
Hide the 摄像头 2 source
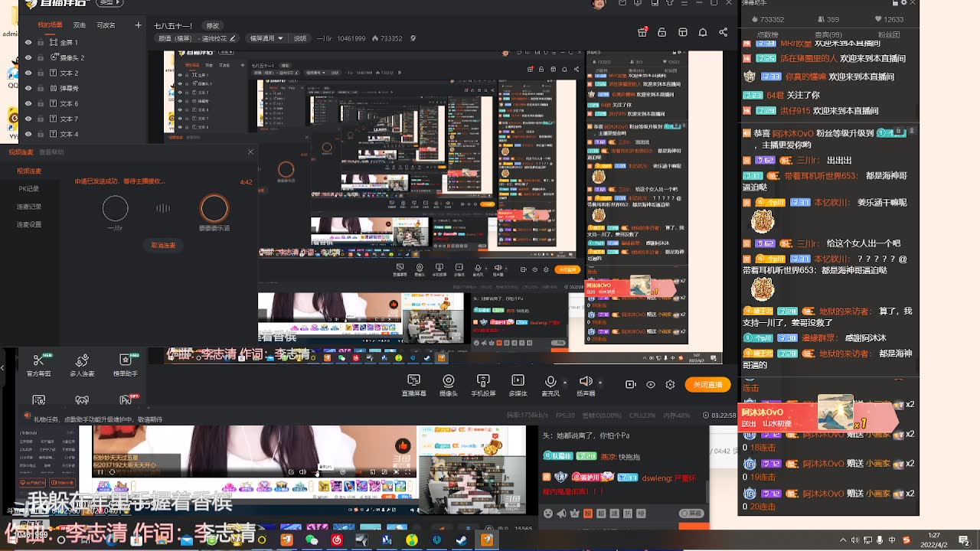[x=28, y=57]
